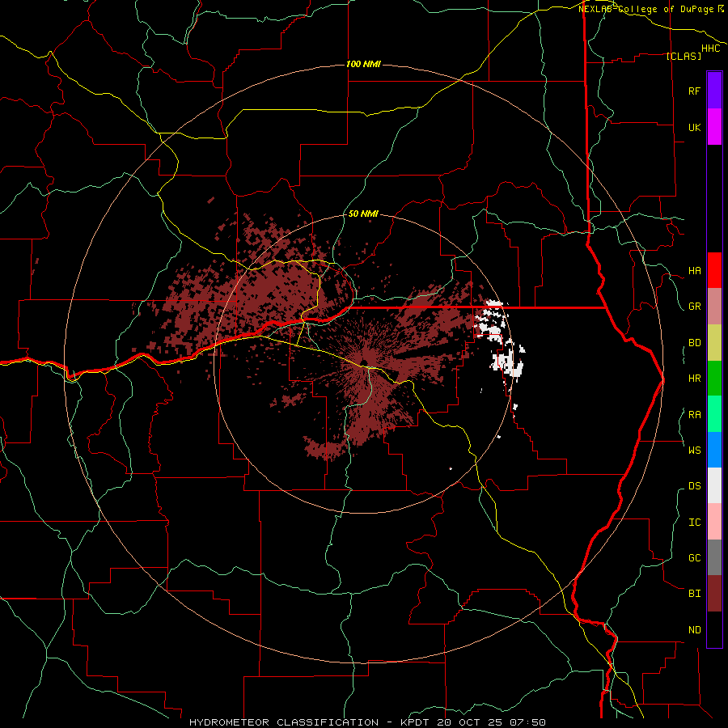Viewport: 728px width, 728px height.
Task: Click the ND black legend swatch
Action: pos(714,629)
